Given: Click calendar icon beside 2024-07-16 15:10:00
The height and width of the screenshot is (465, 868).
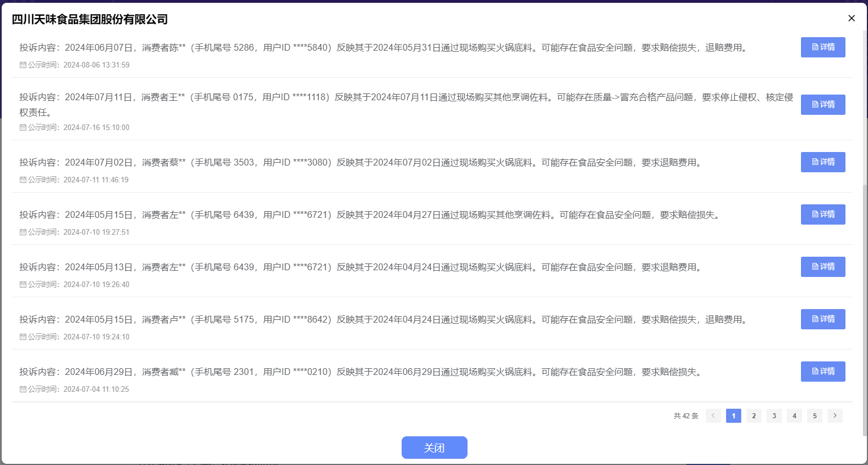Looking at the screenshot, I should 23,128.
